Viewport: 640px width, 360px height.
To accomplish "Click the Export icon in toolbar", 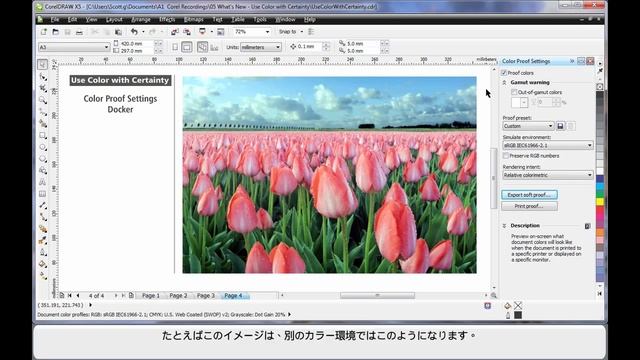I will click(x=187, y=32).
